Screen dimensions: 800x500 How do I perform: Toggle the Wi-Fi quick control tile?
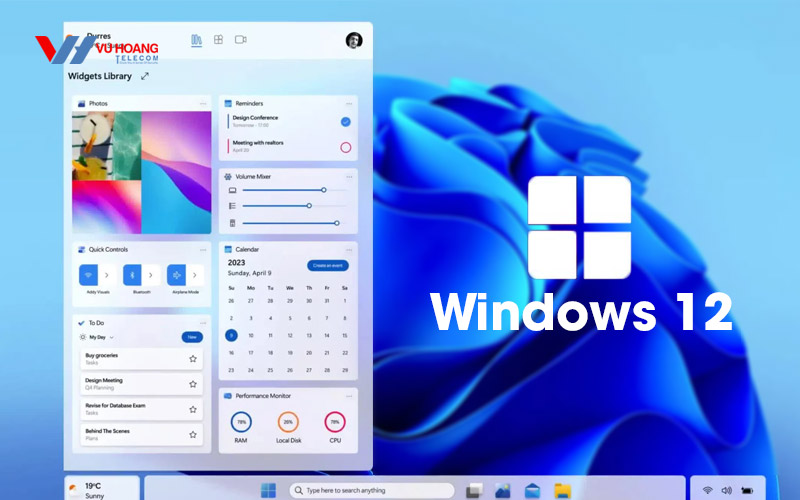[88, 275]
